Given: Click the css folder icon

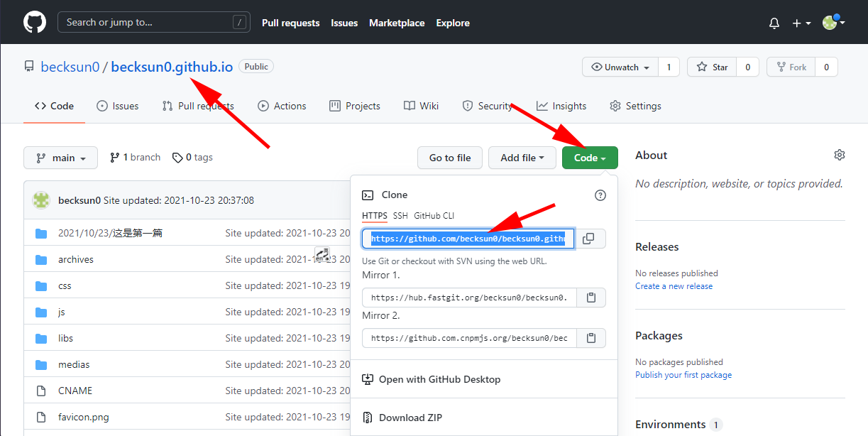Looking at the screenshot, I should (41, 285).
